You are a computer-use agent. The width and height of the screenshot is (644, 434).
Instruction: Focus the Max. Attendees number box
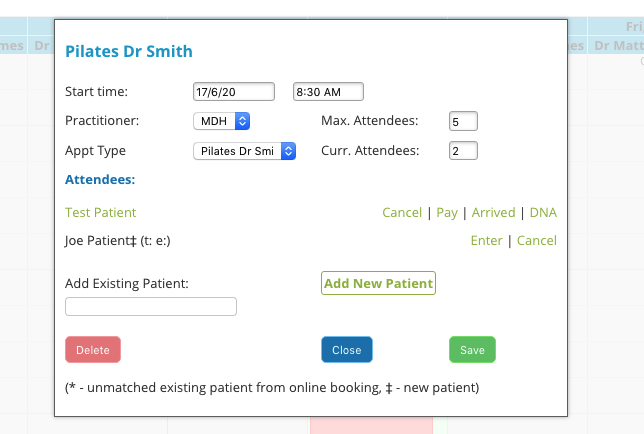(463, 121)
